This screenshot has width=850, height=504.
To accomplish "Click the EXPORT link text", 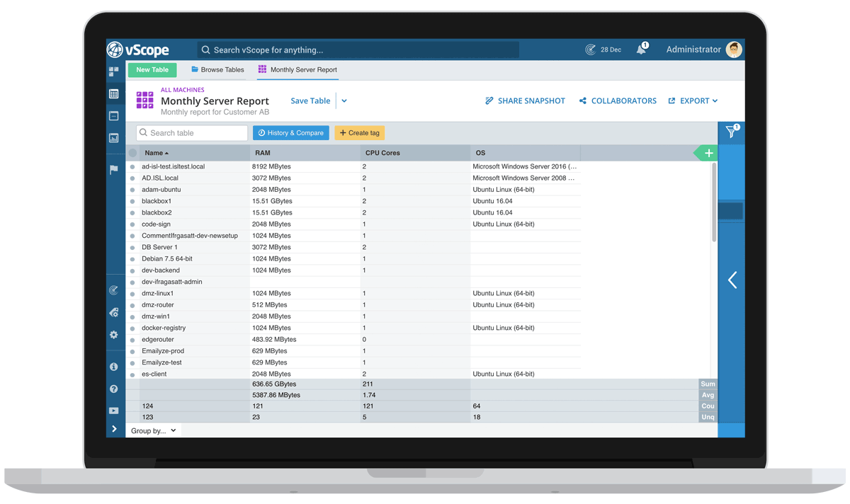I will (694, 101).
